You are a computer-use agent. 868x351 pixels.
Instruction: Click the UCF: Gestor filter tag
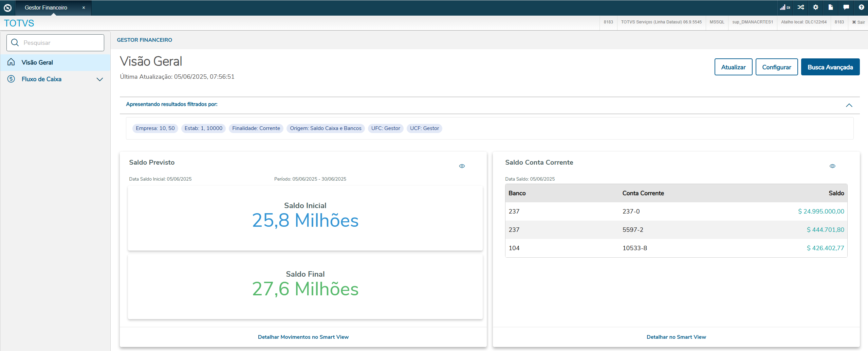[x=424, y=128]
